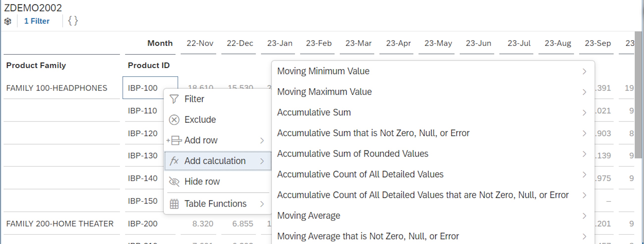Open the 1 Filter link
The width and height of the screenshot is (644, 244).
[36, 21]
